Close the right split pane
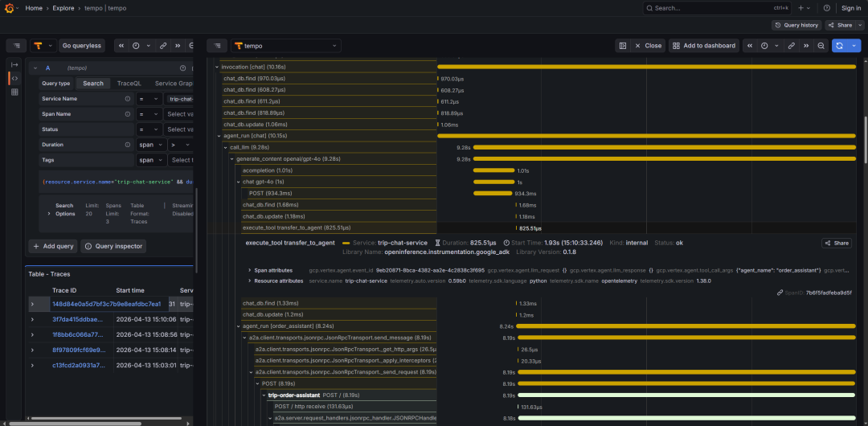The image size is (868, 426). pyautogui.click(x=649, y=46)
